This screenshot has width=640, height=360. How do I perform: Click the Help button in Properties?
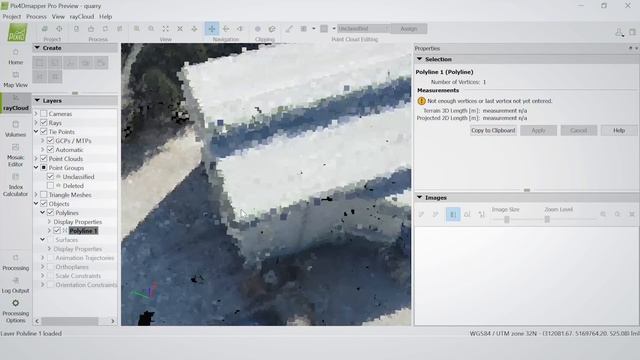tap(619, 130)
